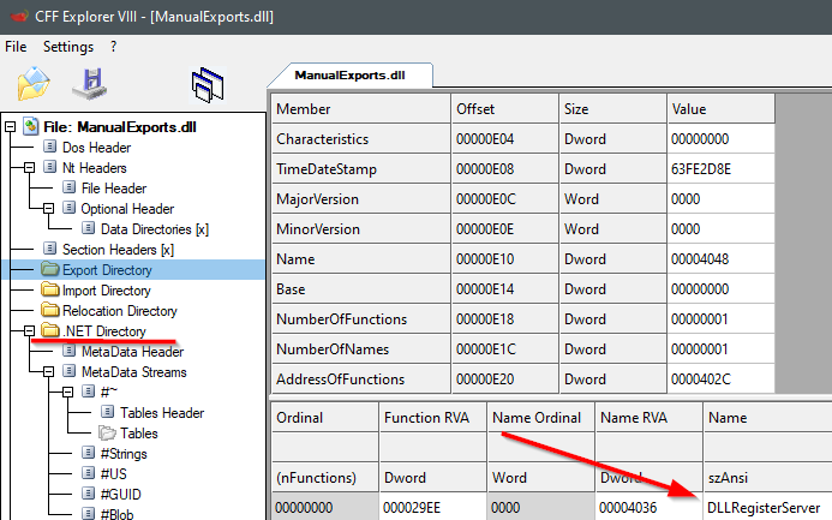Open the File menu
Image resolution: width=832 pixels, height=520 pixels.
16,47
